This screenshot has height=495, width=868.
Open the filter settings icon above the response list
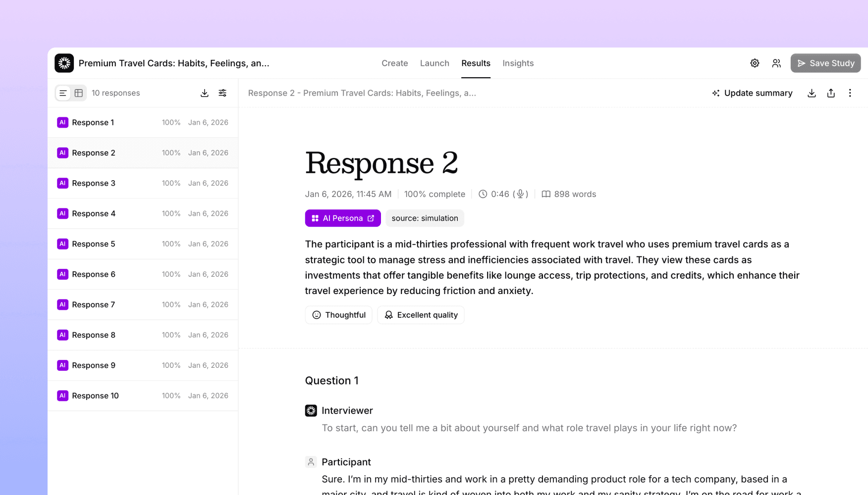(x=222, y=93)
